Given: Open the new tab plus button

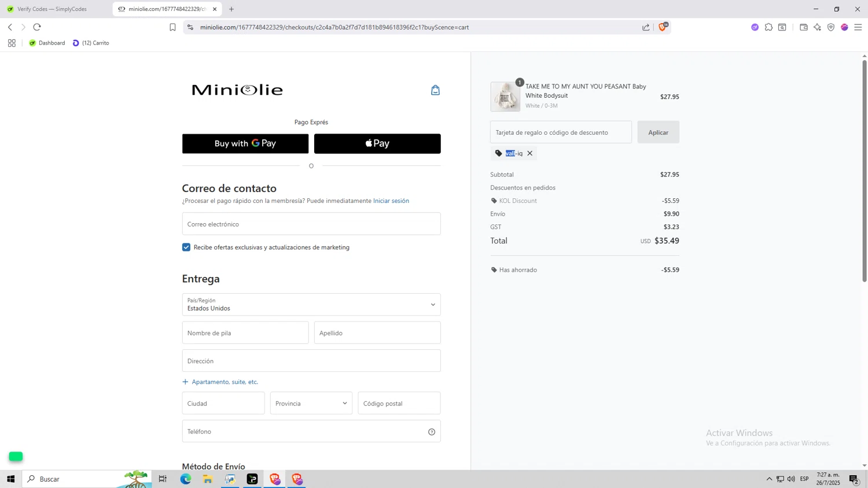Looking at the screenshot, I should tap(231, 9).
